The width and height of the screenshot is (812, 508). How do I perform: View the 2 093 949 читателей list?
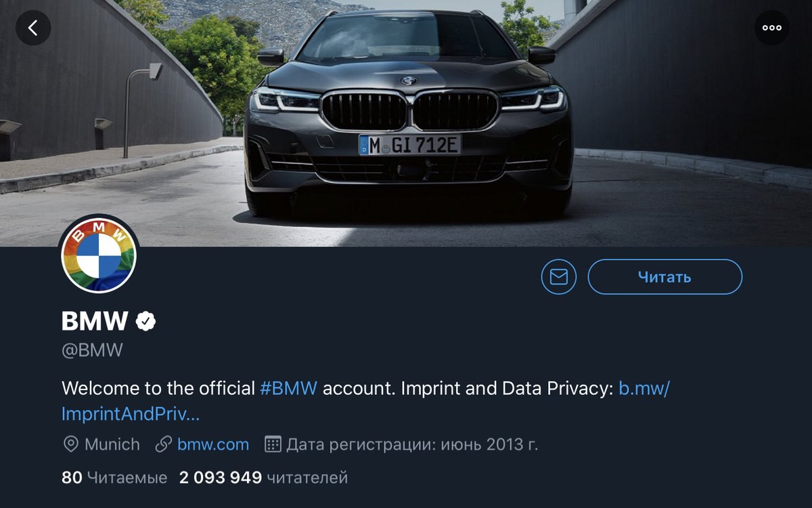click(x=263, y=478)
